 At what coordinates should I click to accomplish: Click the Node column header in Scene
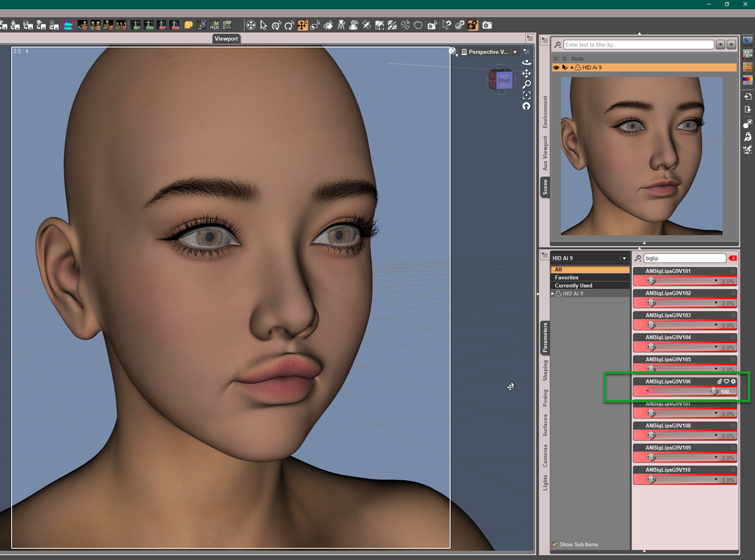pos(577,59)
